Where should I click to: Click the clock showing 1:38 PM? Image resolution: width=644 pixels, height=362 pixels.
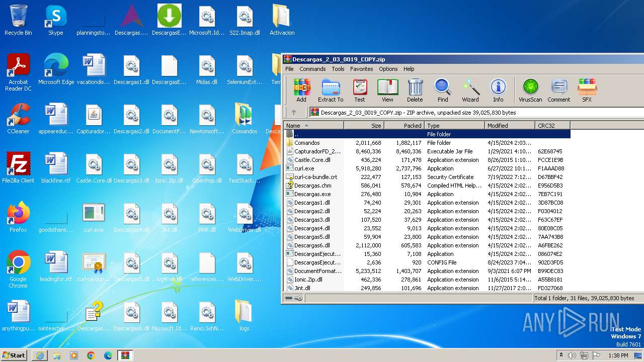tap(618, 355)
